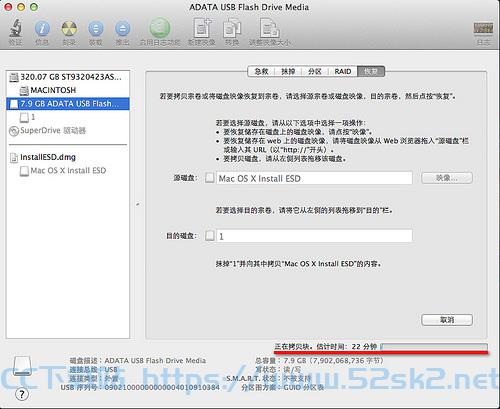Click the window title ADATA USB Flash Drive Media

249,7
